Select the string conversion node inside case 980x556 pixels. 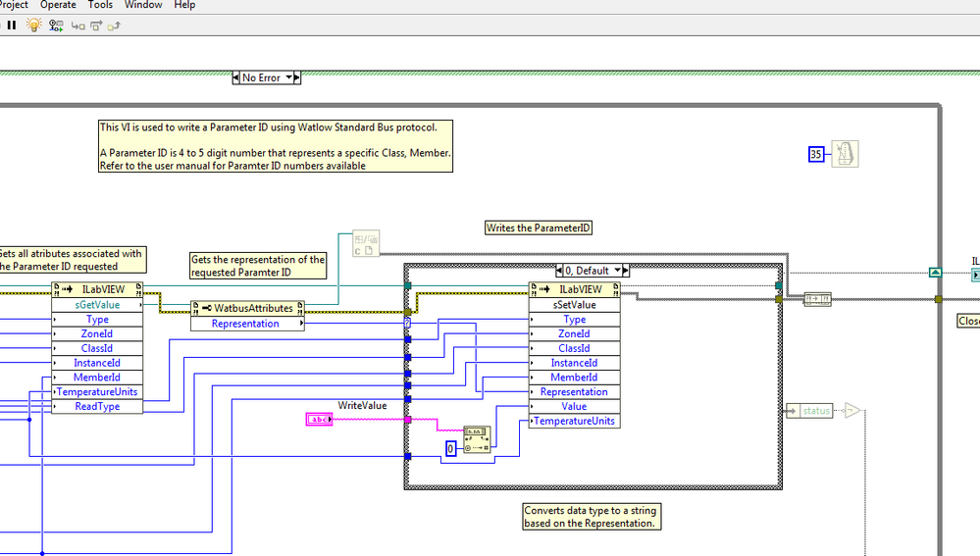(477, 440)
